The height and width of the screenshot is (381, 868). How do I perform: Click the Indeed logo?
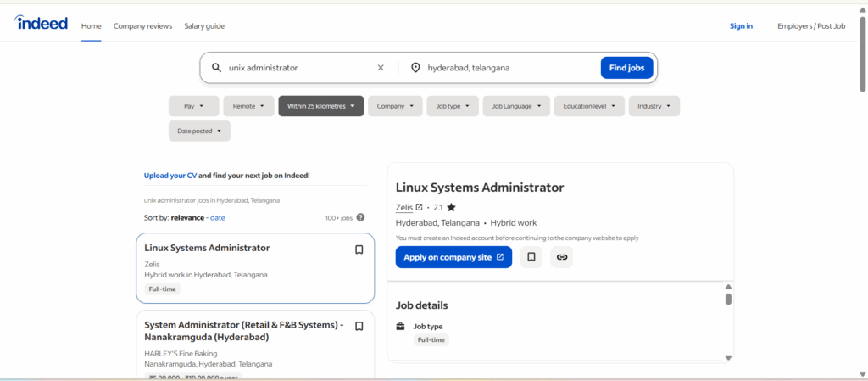[x=41, y=23]
